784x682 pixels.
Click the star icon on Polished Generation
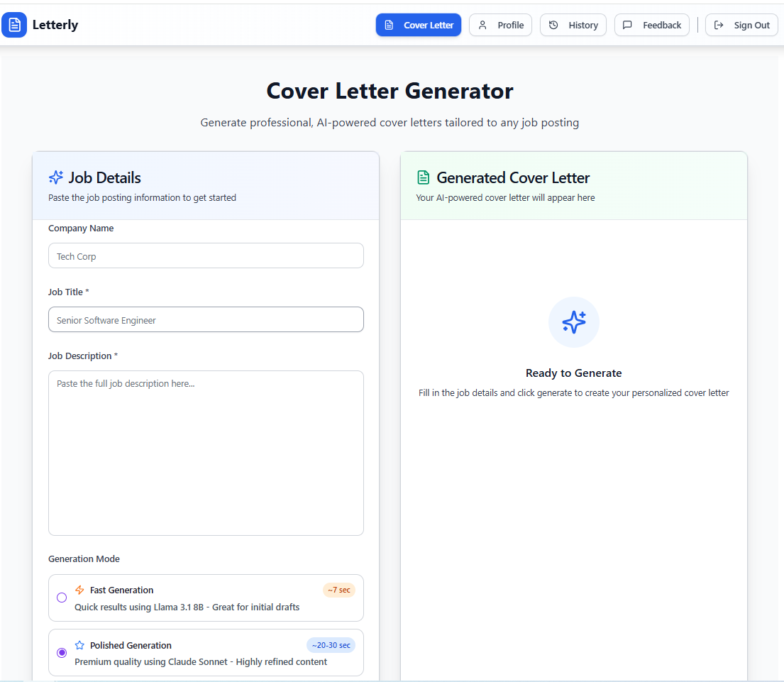(79, 645)
